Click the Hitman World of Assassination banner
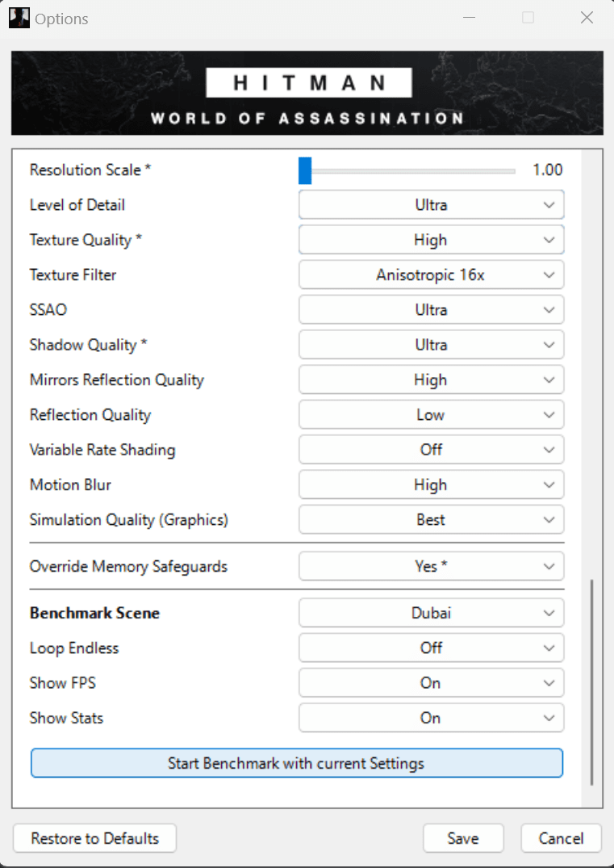Screen dimensions: 614x868 pyautogui.click(x=307, y=93)
